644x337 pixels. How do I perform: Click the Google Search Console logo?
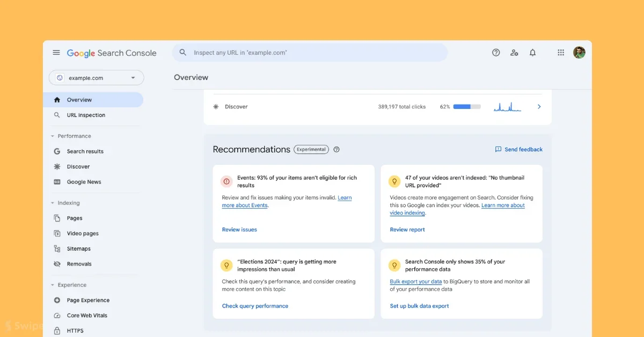[x=112, y=53]
